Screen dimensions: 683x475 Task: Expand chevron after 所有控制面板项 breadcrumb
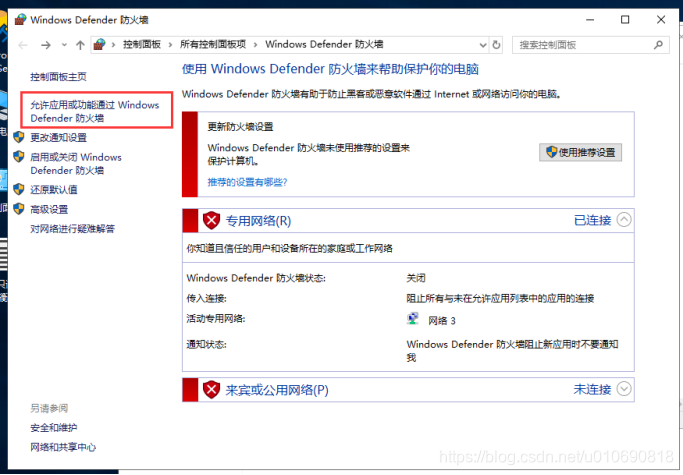(x=256, y=45)
